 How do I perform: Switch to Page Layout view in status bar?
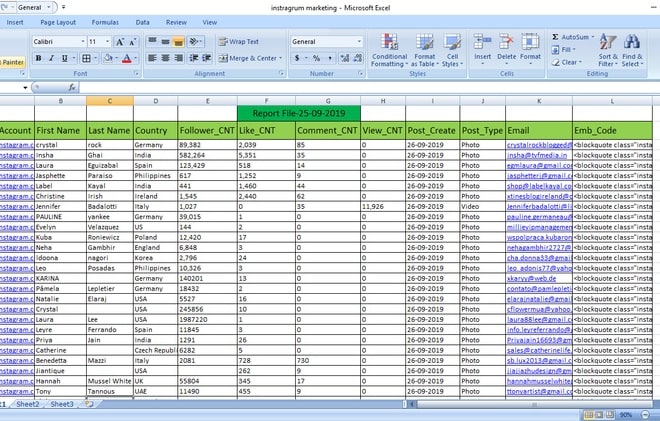click(x=599, y=415)
